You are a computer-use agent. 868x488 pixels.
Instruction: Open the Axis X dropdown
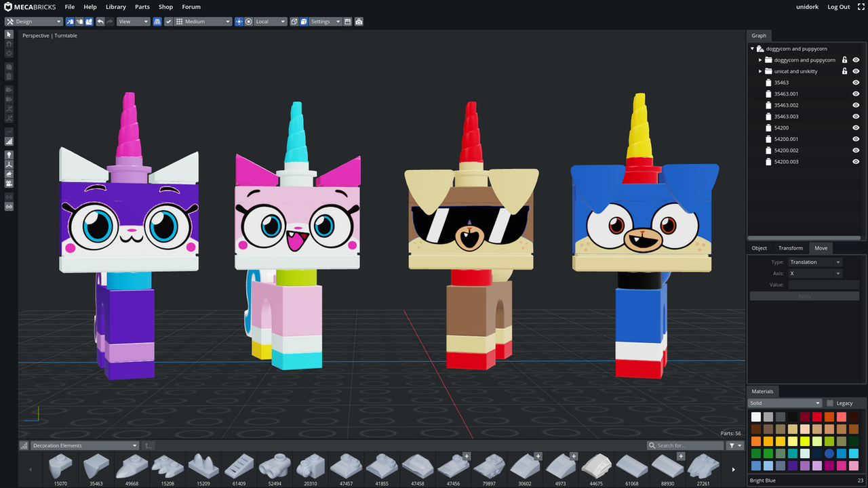click(814, 274)
